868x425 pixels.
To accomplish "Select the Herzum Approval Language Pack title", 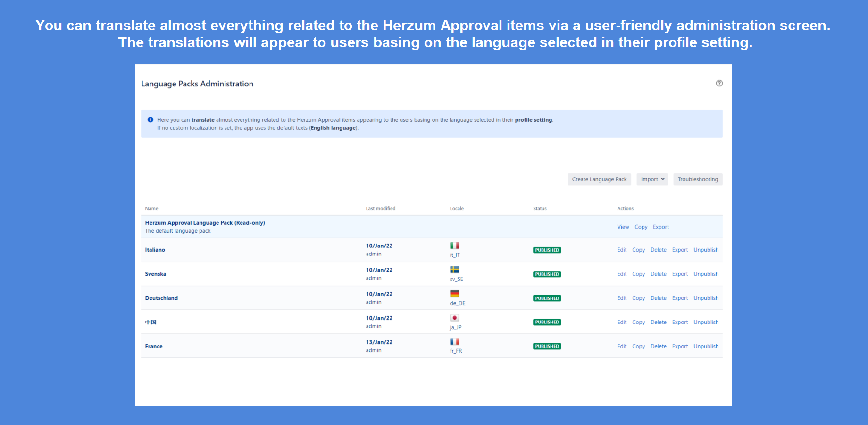I will click(x=205, y=222).
